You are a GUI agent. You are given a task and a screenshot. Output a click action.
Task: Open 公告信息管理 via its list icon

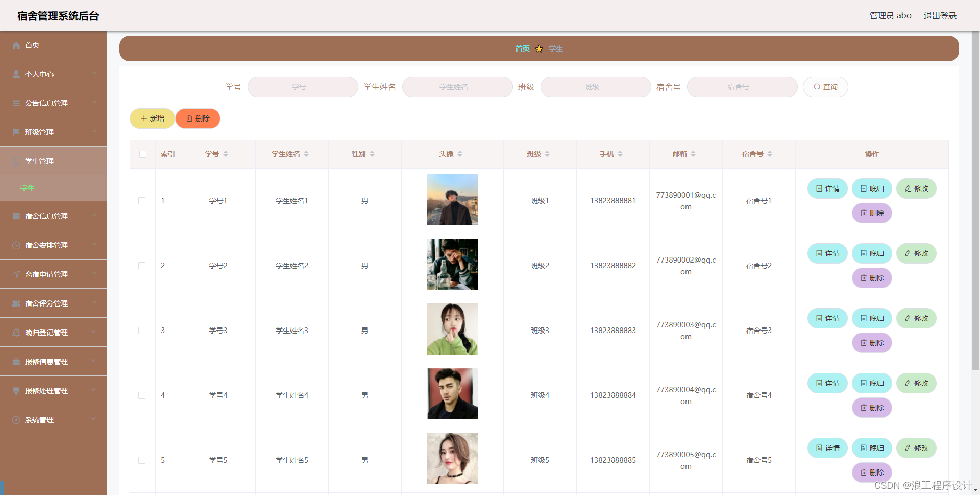click(x=16, y=103)
